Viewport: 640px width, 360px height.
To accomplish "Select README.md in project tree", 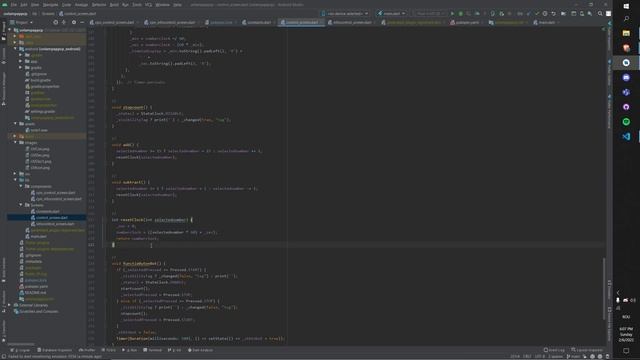I will click(x=33, y=293).
